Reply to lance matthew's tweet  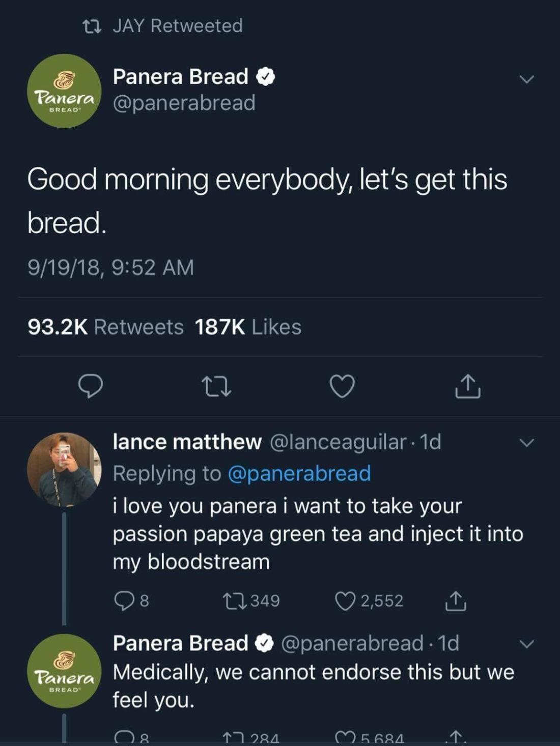[x=124, y=601]
